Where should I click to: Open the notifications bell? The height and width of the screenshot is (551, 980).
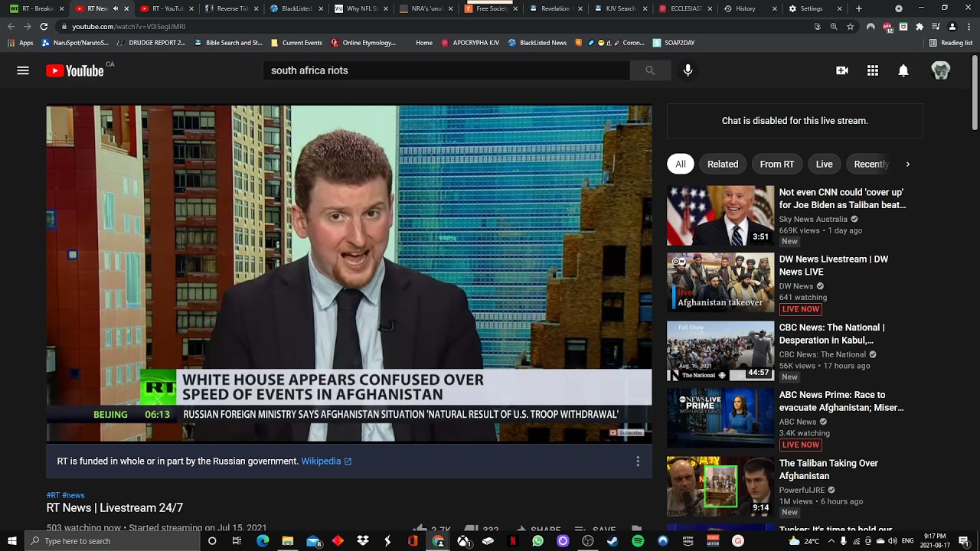[x=903, y=70]
